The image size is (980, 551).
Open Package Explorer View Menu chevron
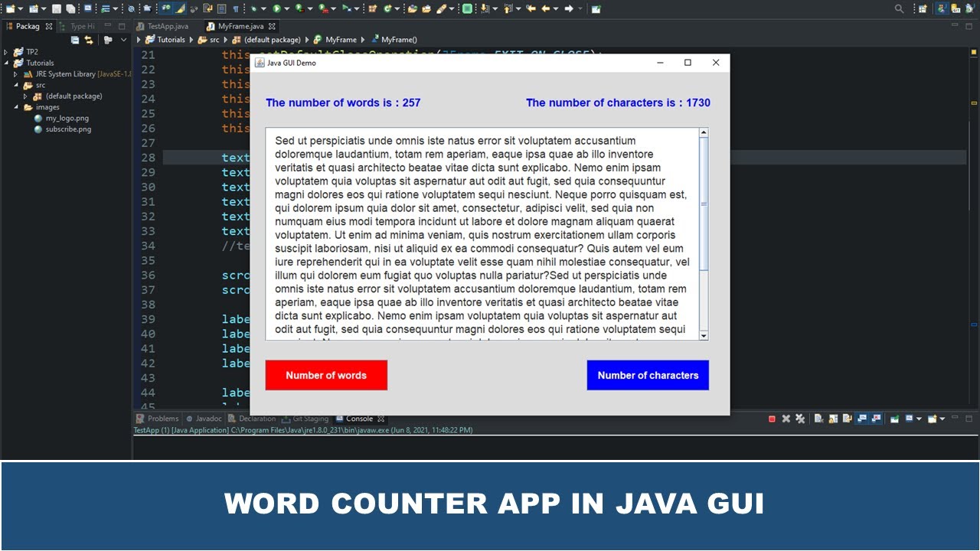point(123,40)
